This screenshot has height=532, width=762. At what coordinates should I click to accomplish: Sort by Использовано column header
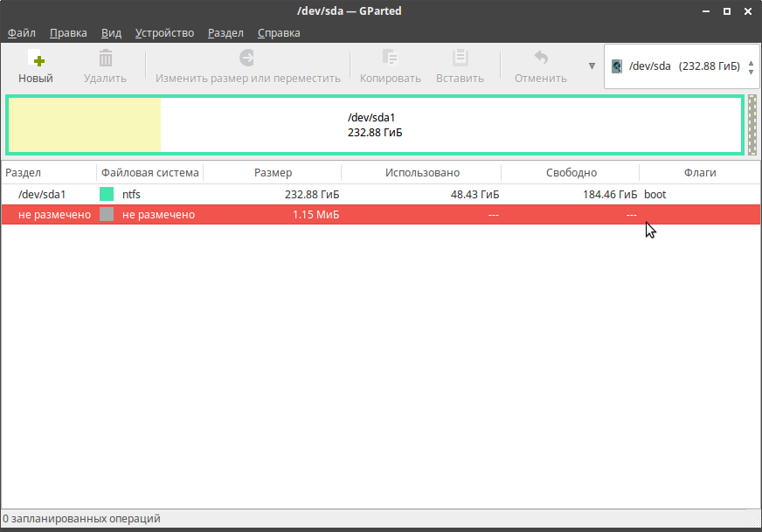[422, 172]
